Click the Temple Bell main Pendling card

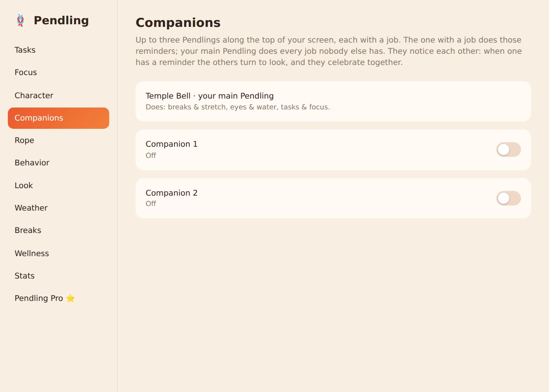coord(333,101)
